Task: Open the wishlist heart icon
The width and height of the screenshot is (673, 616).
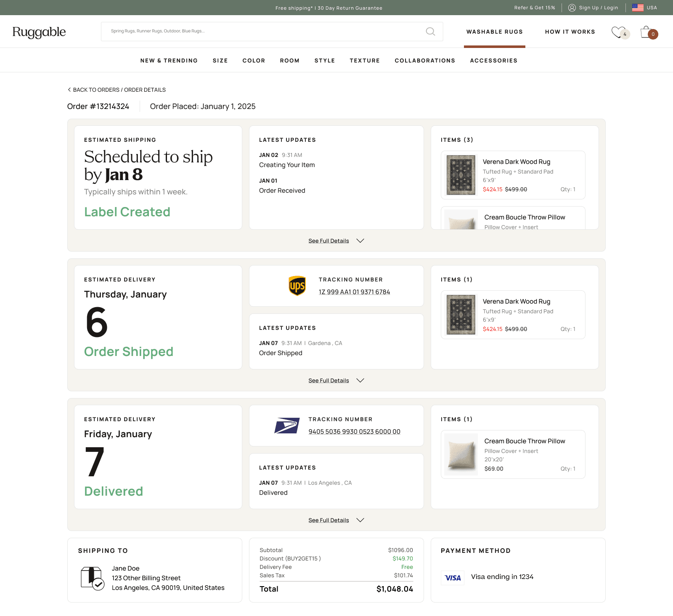Action: point(618,32)
